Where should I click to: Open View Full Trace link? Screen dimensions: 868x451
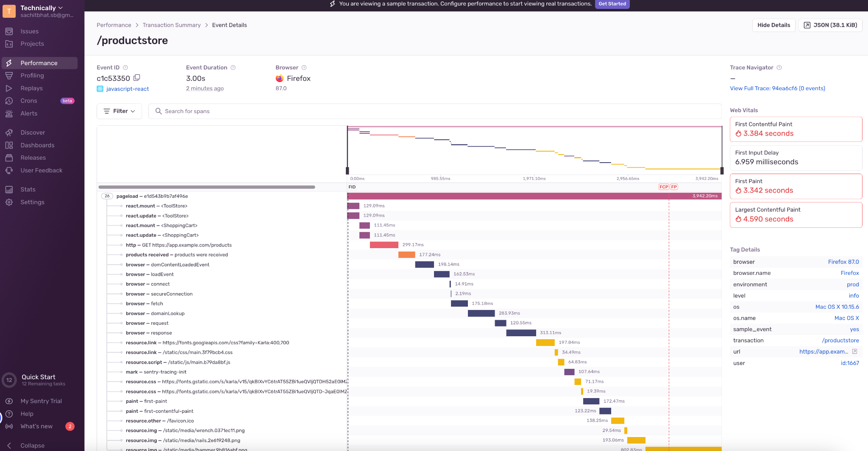click(777, 89)
